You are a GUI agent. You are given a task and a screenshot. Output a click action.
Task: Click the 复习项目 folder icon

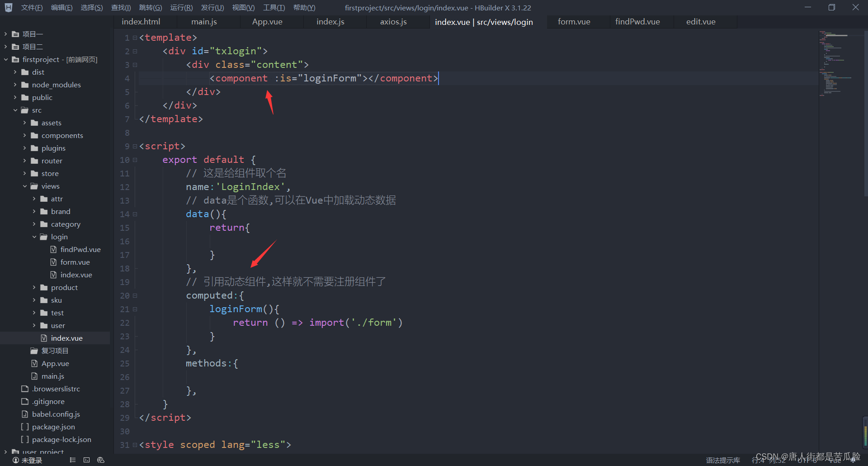pos(34,351)
